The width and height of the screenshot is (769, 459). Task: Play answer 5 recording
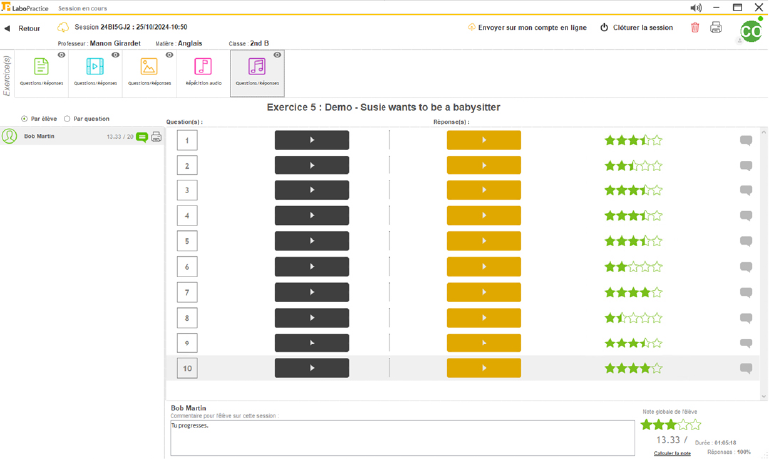pos(484,241)
